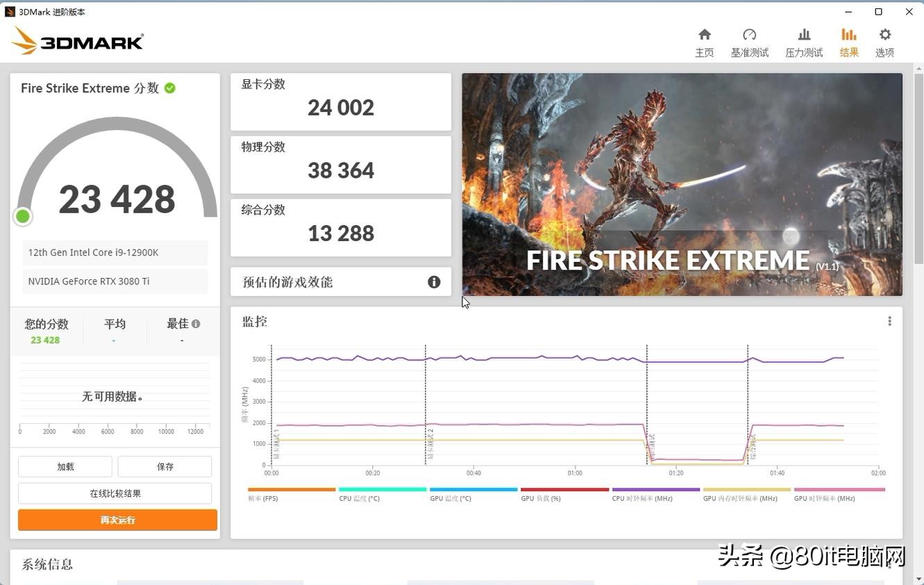
Task: Expand the 系统信息 section
Action: [x=47, y=564]
